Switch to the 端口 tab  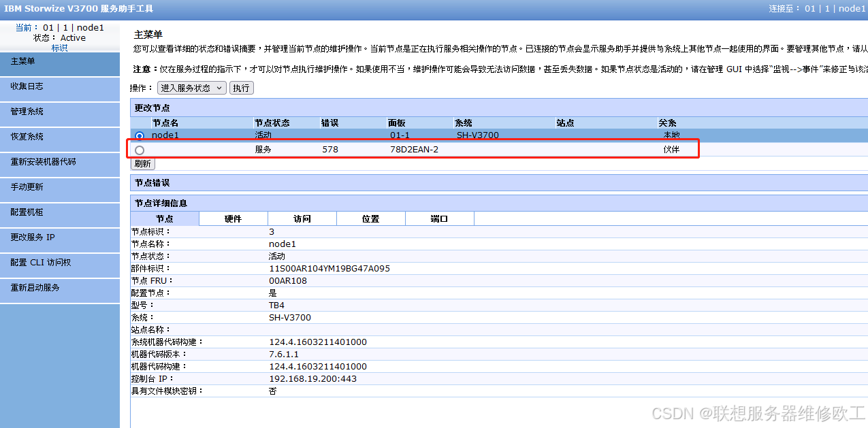[440, 218]
